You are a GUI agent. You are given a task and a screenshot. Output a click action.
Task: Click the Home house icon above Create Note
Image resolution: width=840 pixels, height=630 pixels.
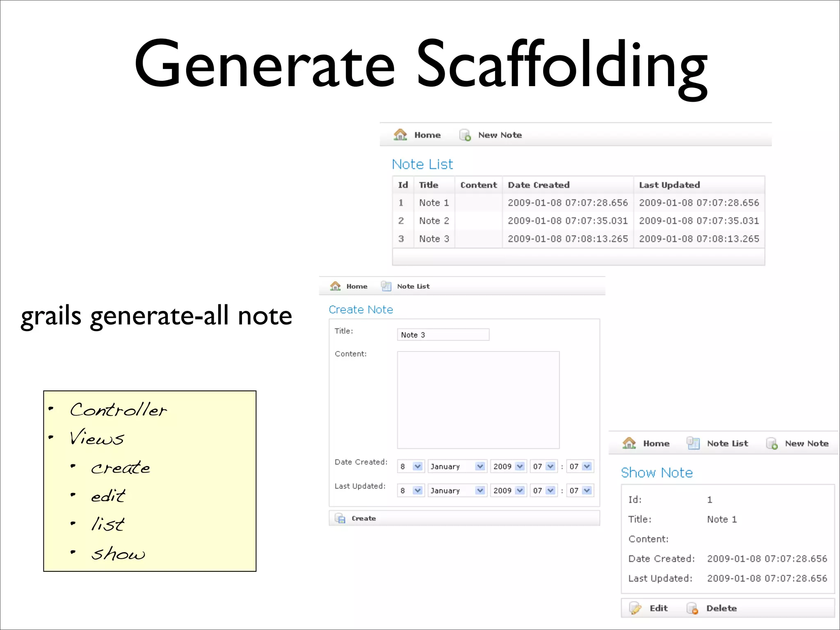(335, 286)
